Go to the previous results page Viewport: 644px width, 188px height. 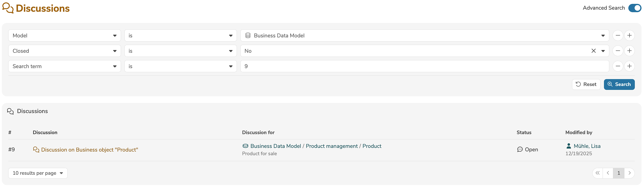click(x=608, y=173)
